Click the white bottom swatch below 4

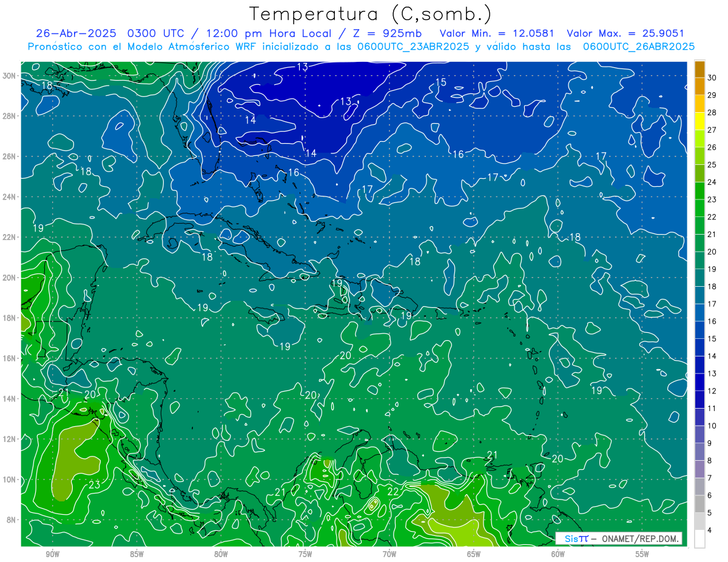pos(699,538)
